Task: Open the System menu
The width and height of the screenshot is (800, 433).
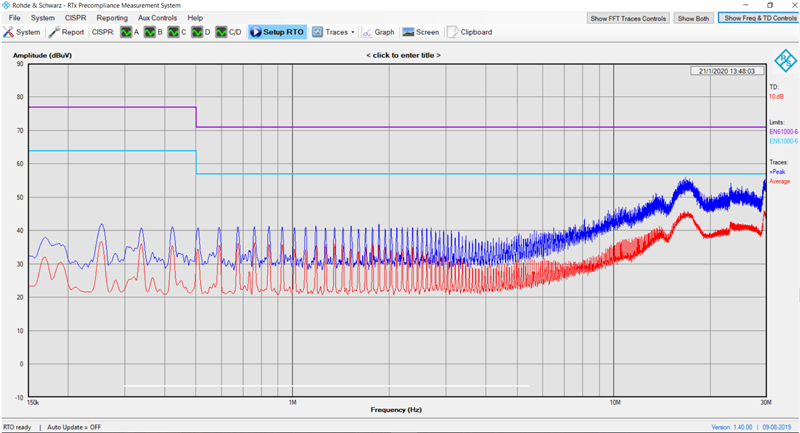Action: pos(42,18)
